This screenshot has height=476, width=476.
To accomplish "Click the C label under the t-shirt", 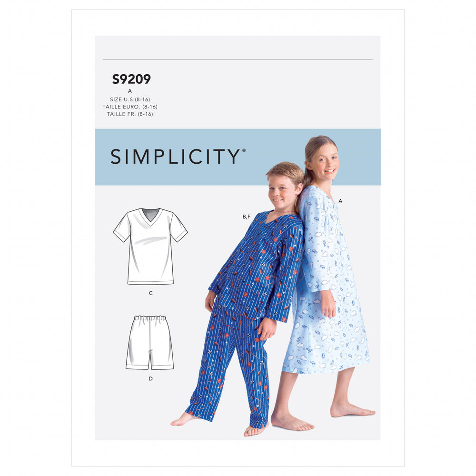I will pyautogui.click(x=150, y=293).
